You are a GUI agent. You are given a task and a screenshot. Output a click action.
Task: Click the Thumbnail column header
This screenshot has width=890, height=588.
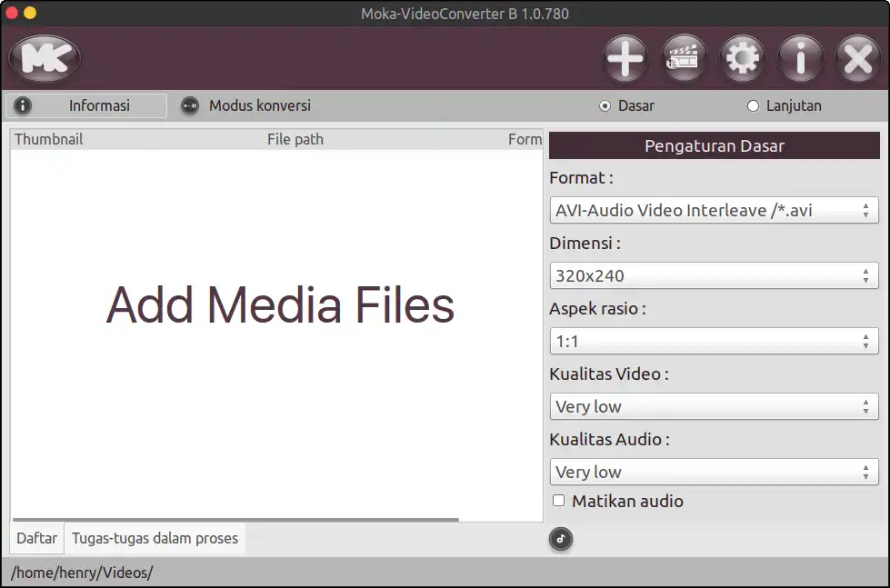[x=49, y=140]
